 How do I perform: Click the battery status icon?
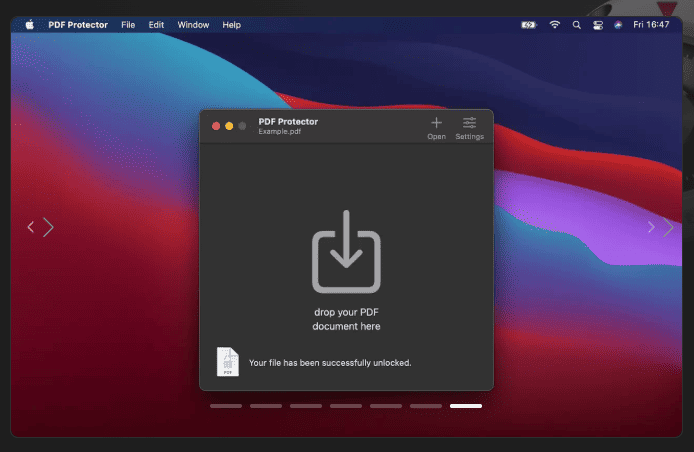point(528,25)
